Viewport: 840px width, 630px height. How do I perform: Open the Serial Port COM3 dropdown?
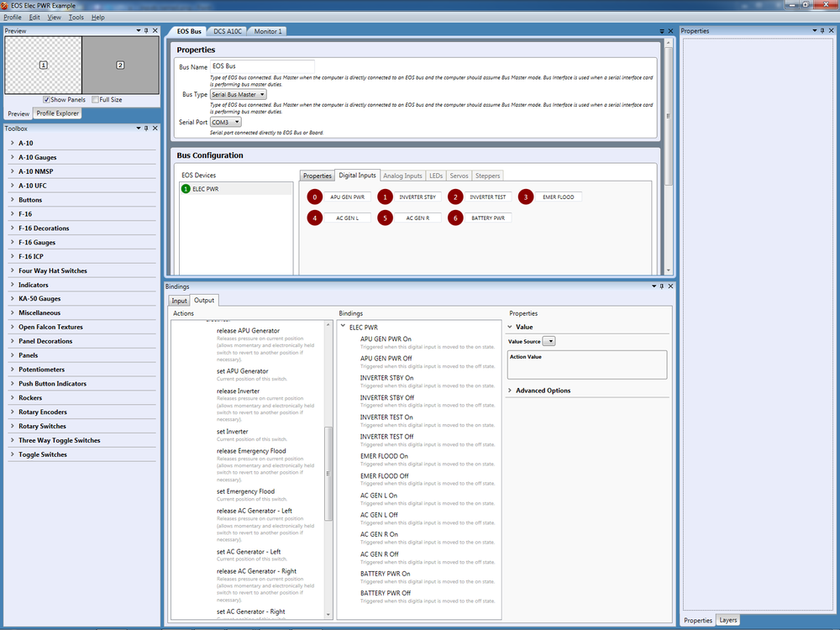[225, 122]
